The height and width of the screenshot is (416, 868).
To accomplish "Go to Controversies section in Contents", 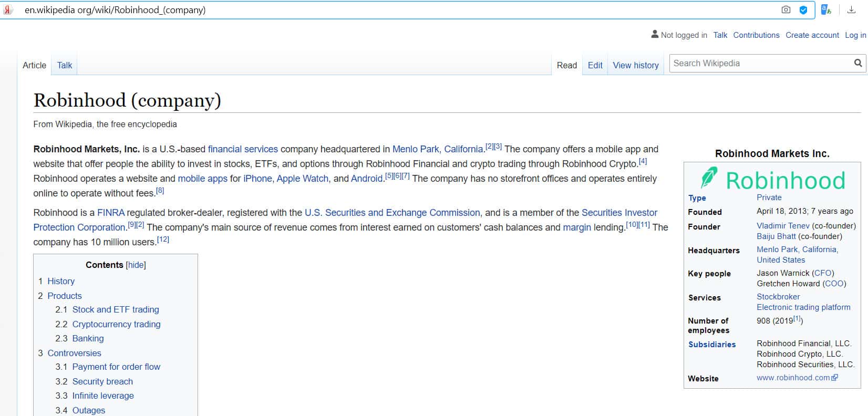I will tap(74, 353).
